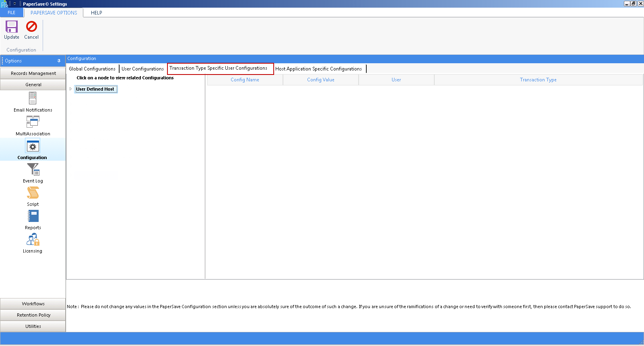Open the quick access toolbar dropdown
644x346 pixels.
[x=14, y=4]
